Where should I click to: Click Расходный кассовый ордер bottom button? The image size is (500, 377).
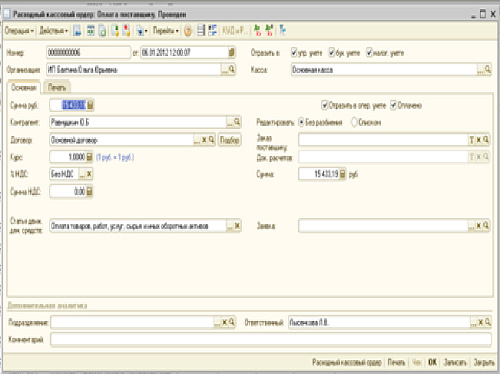pyautogui.click(x=347, y=362)
